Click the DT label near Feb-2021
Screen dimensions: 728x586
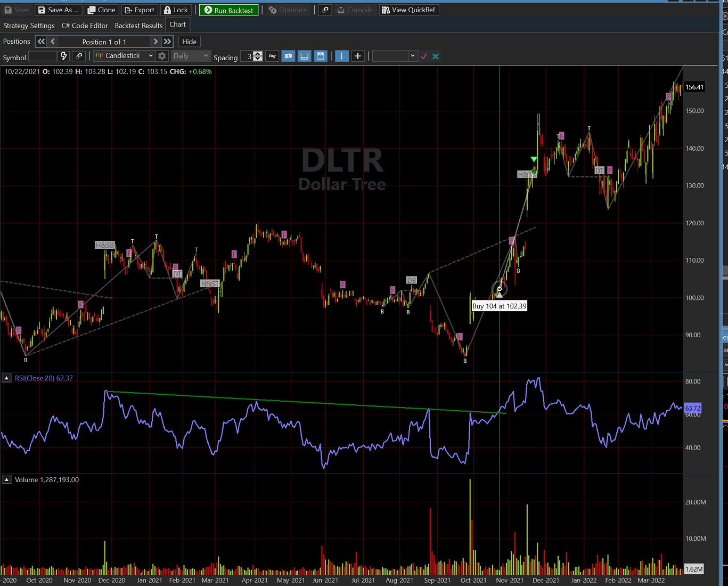(x=177, y=274)
